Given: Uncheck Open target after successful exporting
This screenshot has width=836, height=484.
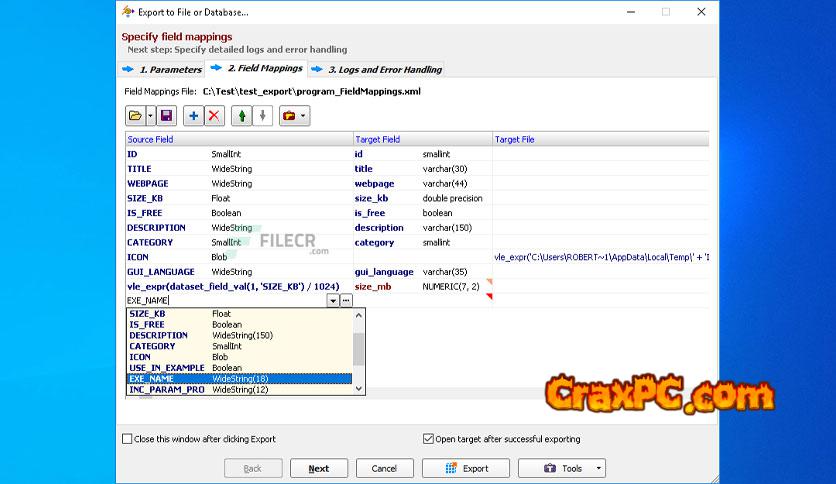Looking at the screenshot, I should [x=429, y=439].
